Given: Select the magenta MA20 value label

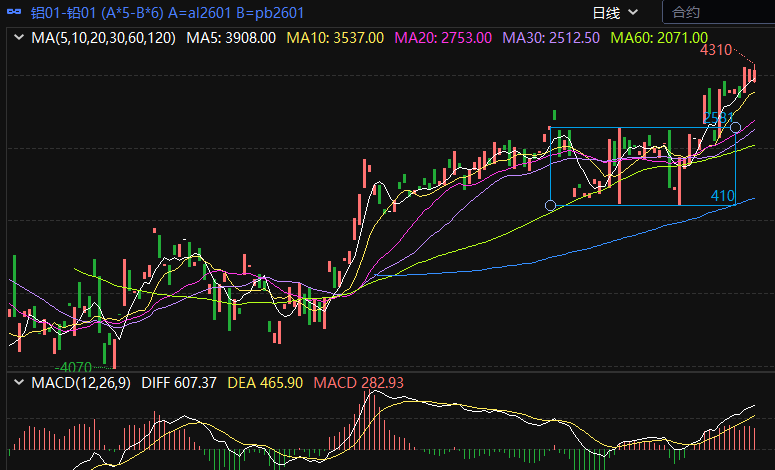Looking at the screenshot, I should click(x=443, y=38).
